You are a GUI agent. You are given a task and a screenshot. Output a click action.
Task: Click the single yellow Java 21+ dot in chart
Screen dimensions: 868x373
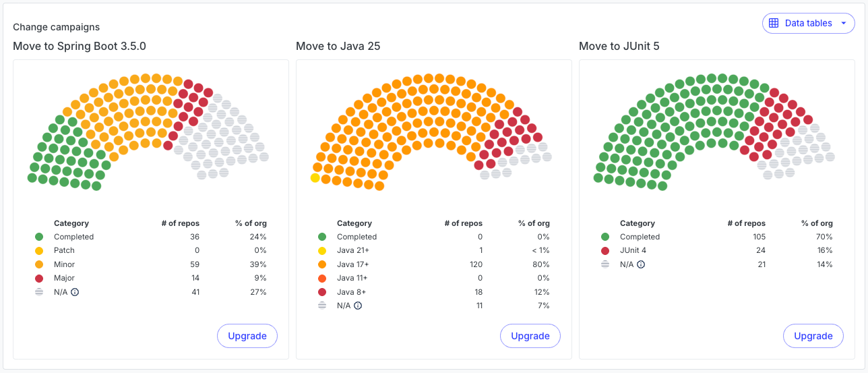pos(315,178)
